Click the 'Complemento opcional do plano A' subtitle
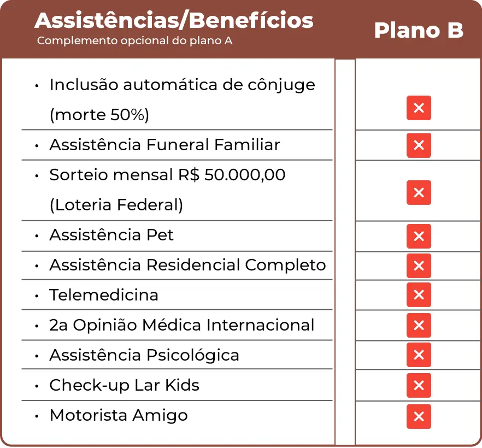Viewport: 482px width, 448px height. coord(134,41)
